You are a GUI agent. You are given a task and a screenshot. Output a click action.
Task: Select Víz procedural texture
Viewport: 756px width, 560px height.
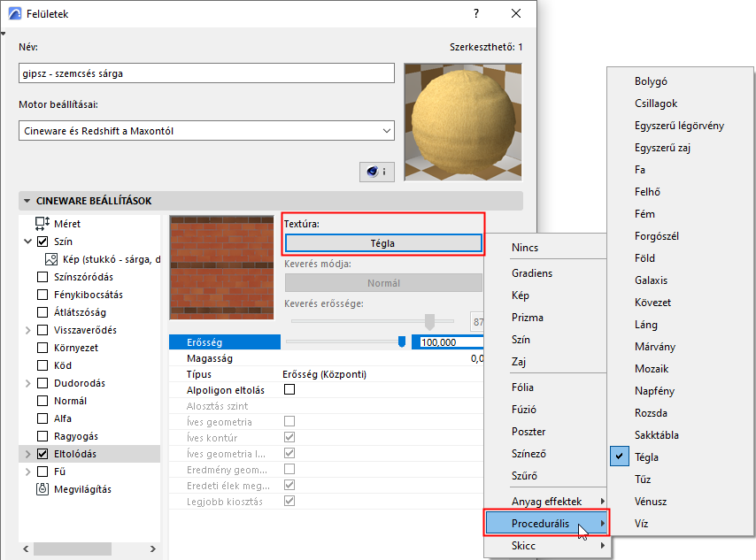[x=641, y=524]
